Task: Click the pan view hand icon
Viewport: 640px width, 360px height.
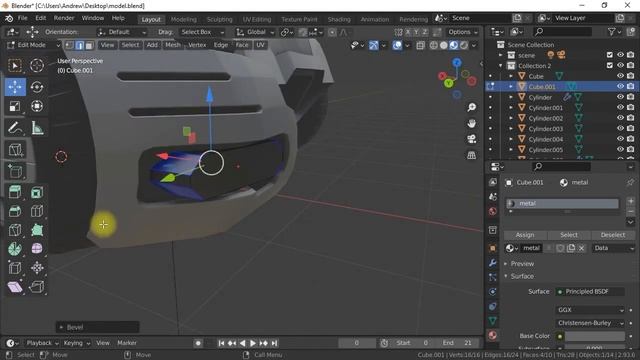Action: [471, 123]
